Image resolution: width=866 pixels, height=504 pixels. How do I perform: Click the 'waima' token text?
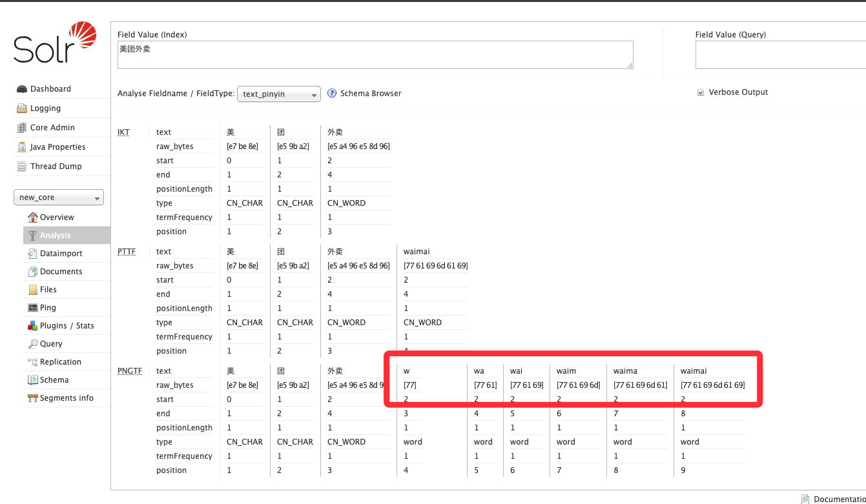tap(625, 371)
